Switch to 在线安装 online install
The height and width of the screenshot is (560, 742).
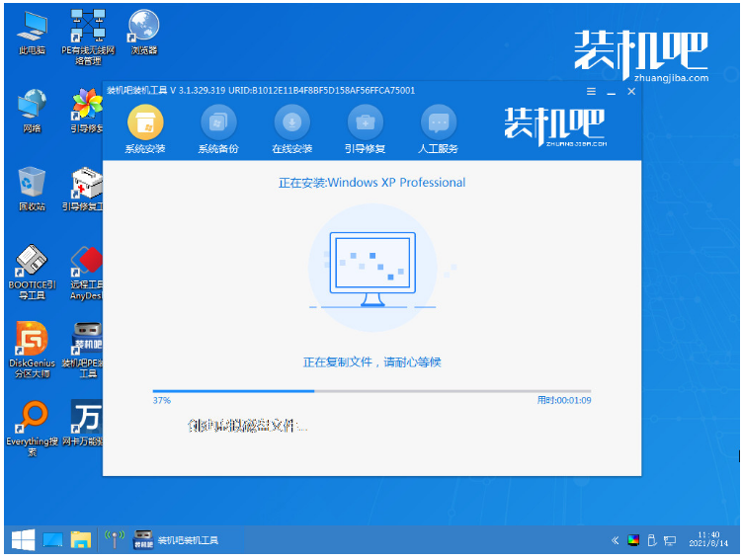[292, 129]
